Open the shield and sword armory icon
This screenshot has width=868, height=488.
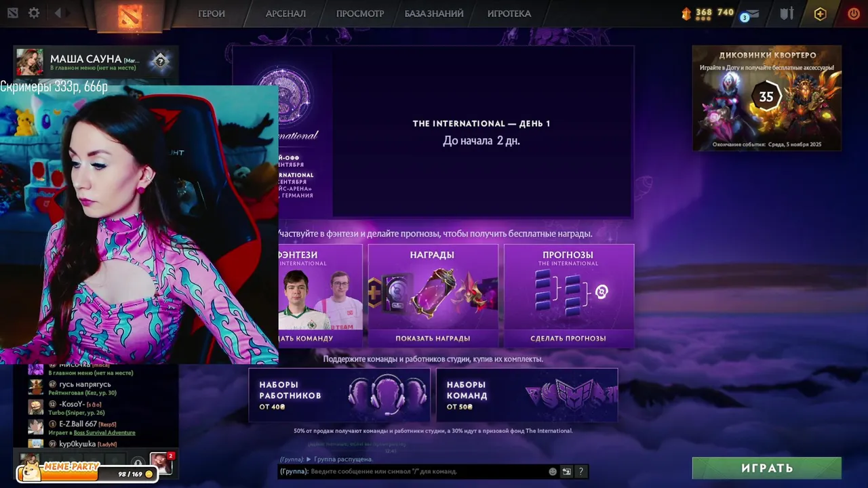pyautogui.click(x=787, y=14)
